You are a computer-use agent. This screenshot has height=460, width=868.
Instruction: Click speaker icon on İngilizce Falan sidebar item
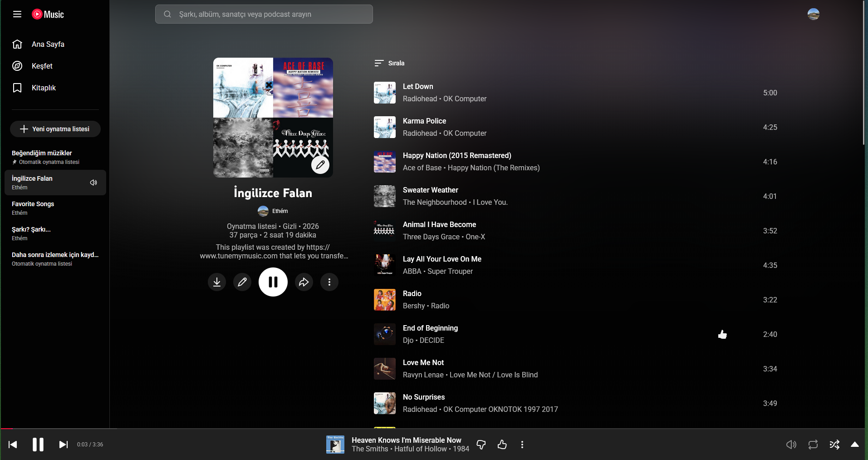(93, 183)
